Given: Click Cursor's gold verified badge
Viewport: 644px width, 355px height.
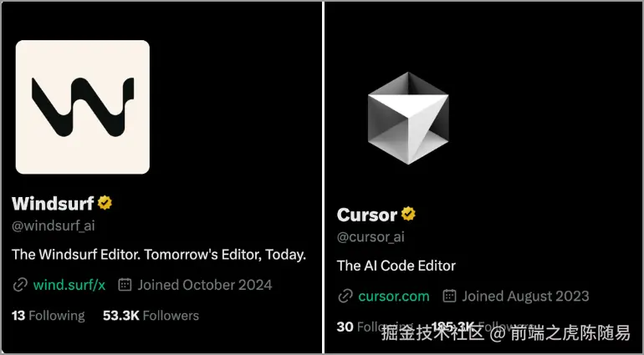Looking at the screenshot, I should pyautogui.click(x=408, y=214).
